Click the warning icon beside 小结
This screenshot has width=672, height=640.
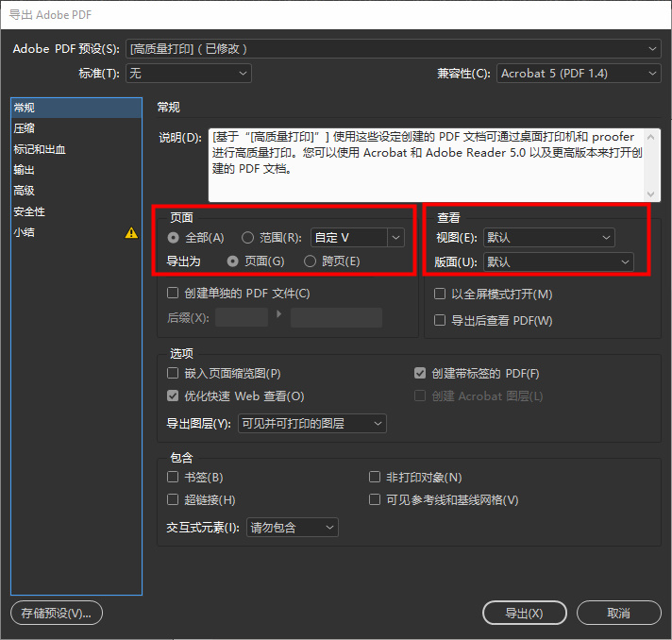[x=132, y=233]
